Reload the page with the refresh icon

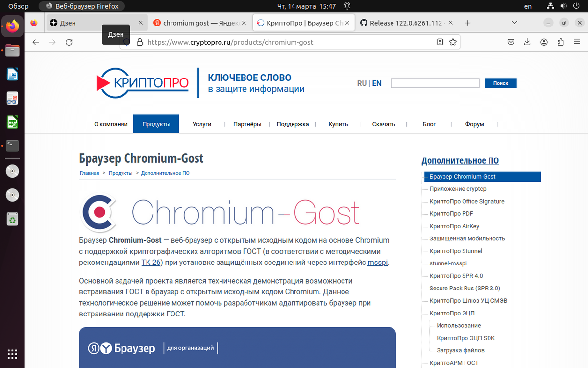69,42
